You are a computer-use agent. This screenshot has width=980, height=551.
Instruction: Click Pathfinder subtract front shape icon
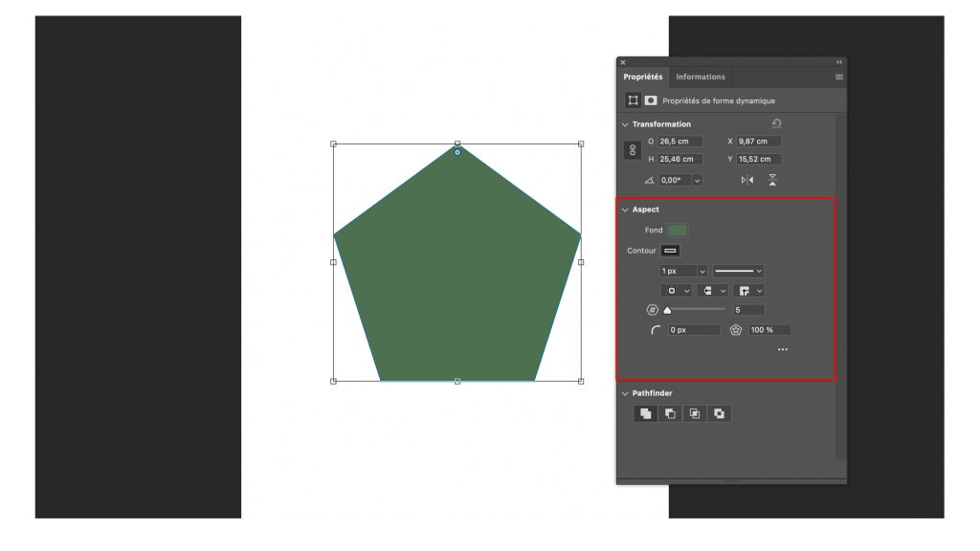pyautogui.click(x=670, y=413)
